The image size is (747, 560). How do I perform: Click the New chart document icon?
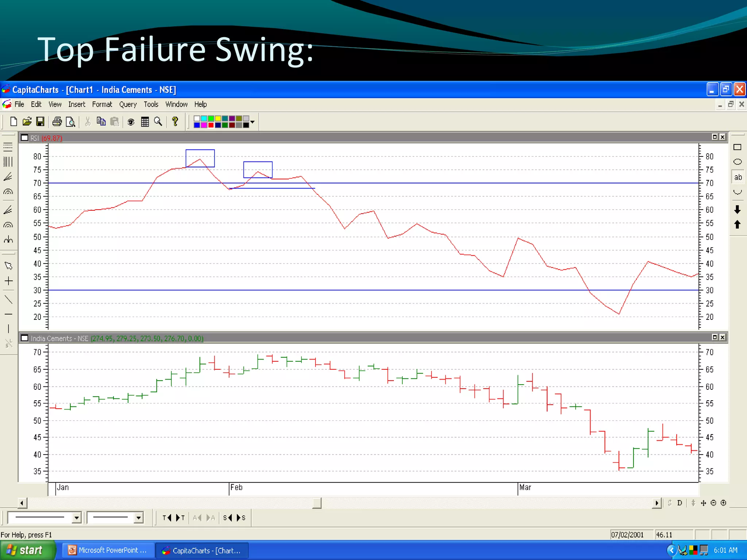pos(13,121)
